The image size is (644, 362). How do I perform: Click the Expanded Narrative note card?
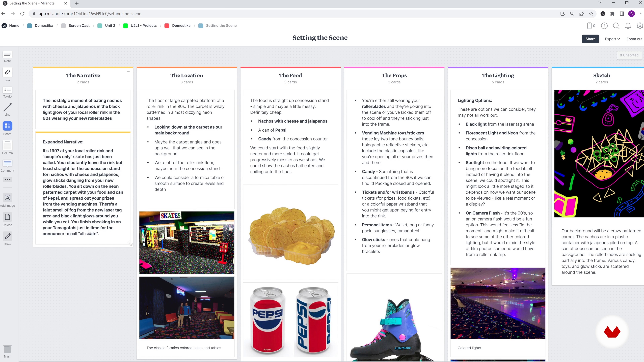pos(83,188)
